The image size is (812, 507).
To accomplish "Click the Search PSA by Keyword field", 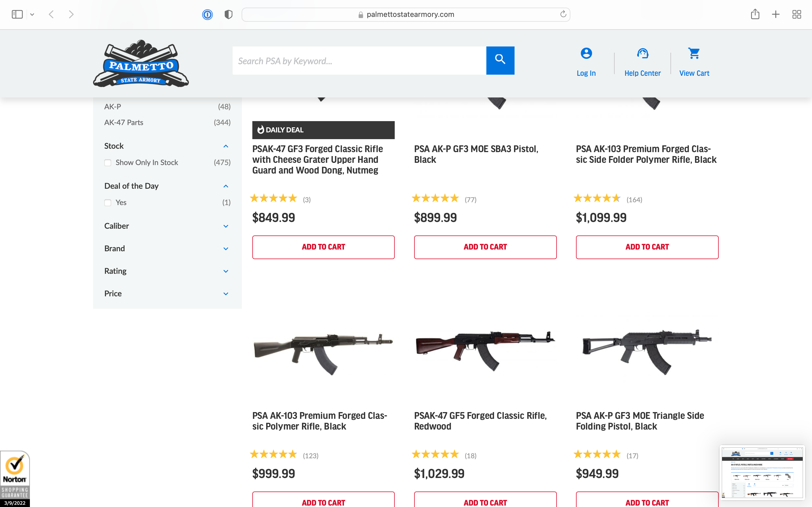I will [359, 61].
